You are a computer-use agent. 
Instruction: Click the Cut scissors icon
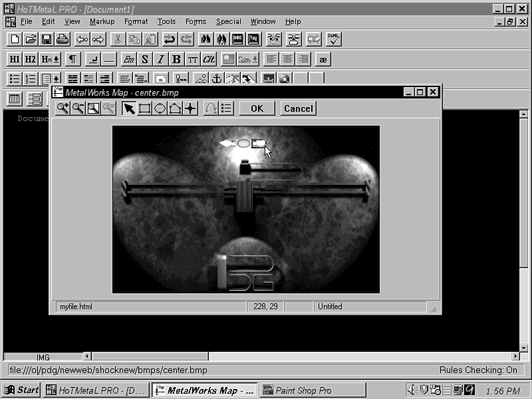118,39
